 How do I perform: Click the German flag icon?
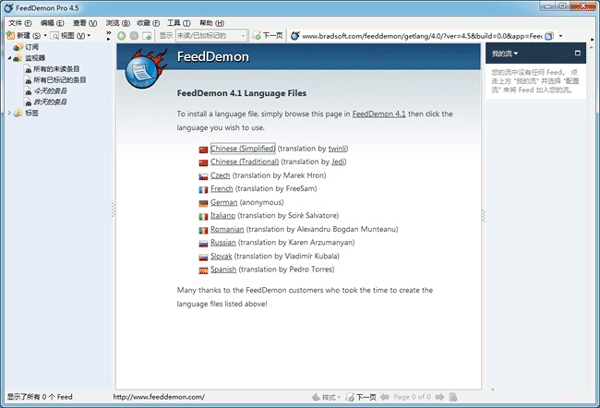(203, 203)
